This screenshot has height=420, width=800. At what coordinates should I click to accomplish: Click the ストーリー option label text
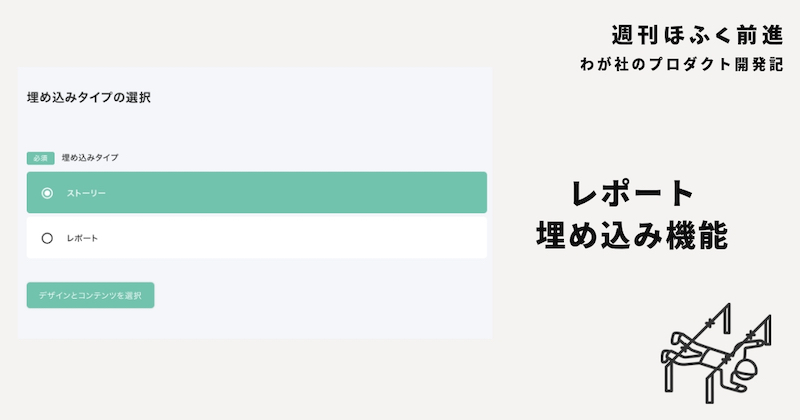point(86,193)
